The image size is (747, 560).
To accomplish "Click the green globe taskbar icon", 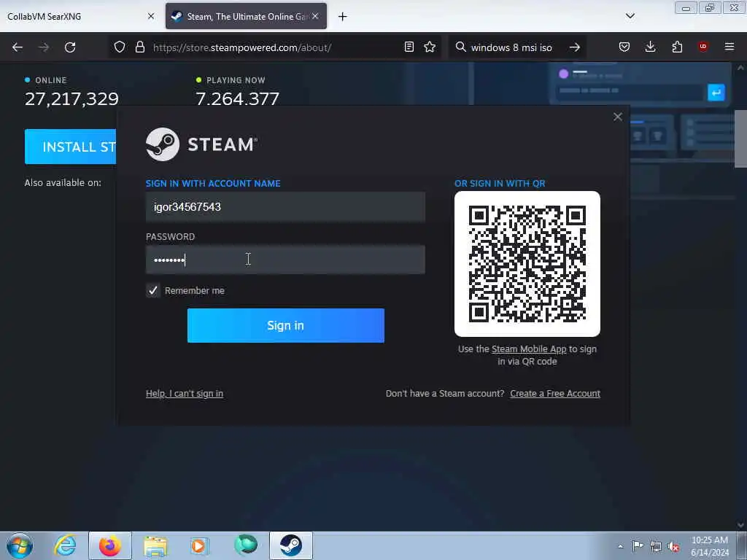I will [246, 545].
